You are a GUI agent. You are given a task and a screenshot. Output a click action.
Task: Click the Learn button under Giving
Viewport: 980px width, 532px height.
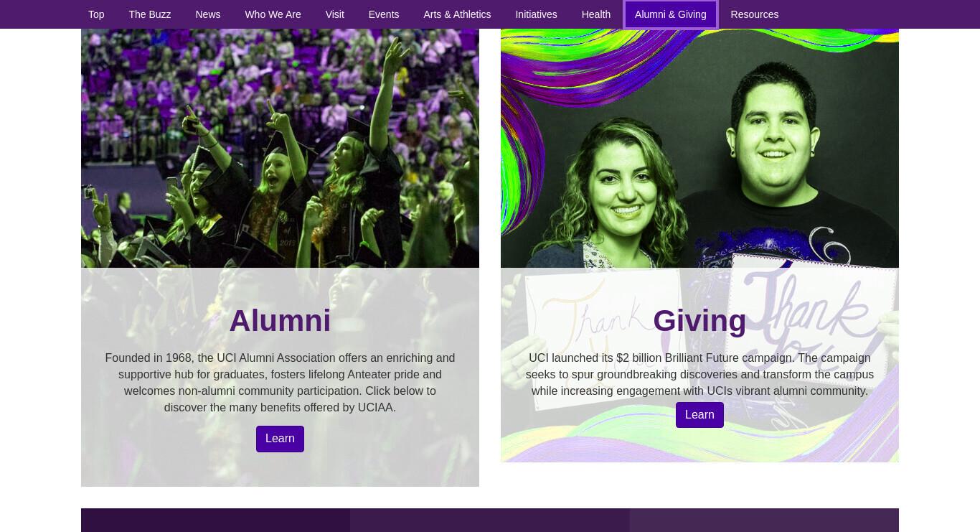tap(699, 415)
